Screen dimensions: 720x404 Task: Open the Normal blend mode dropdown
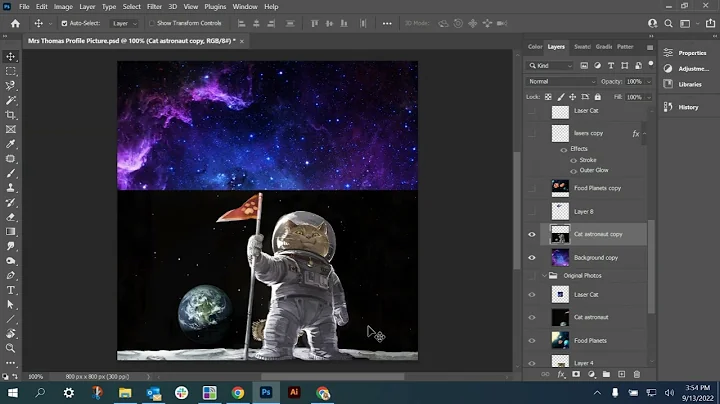561,81
